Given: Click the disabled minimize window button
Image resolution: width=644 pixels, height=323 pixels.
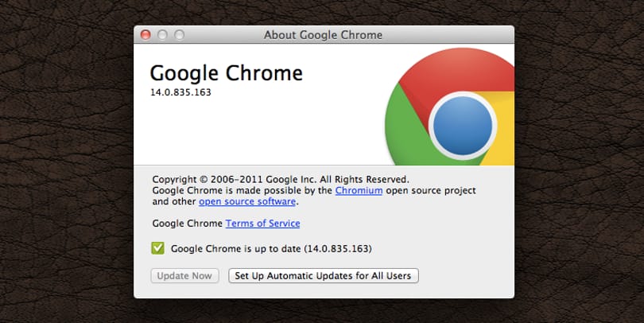Looking at the screenshot, I should tap(162, 35).
